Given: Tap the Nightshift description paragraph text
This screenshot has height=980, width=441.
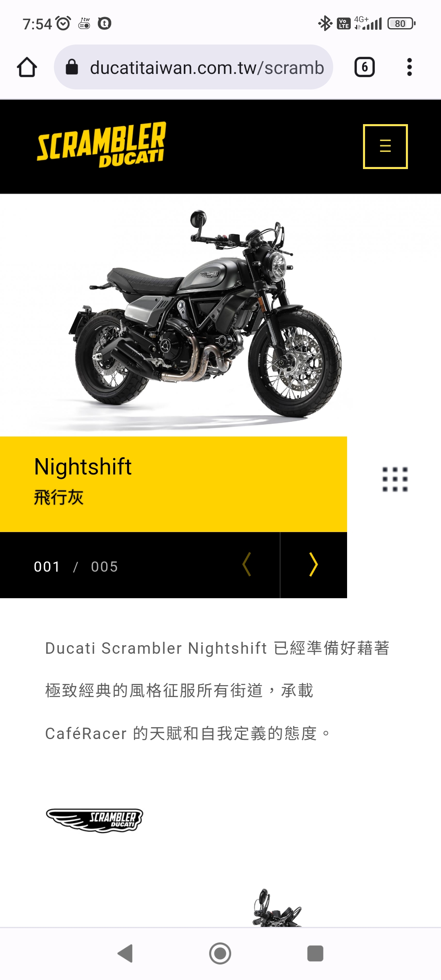Looking at the screenshot, I should pyautogui.click(x=217, y=691).
